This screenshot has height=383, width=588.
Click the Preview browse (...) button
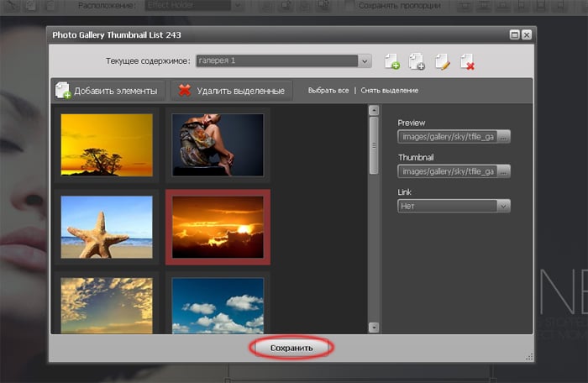coord(504,136)
